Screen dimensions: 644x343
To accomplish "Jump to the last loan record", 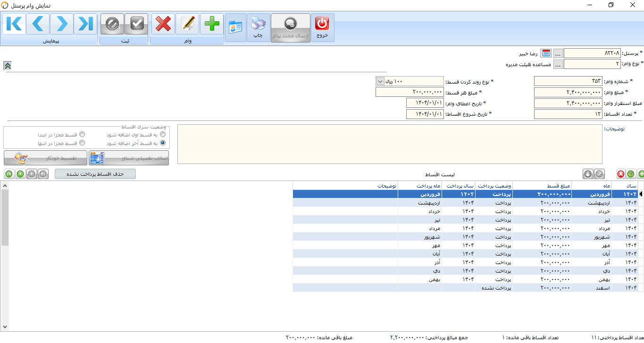I will point(86,24).
